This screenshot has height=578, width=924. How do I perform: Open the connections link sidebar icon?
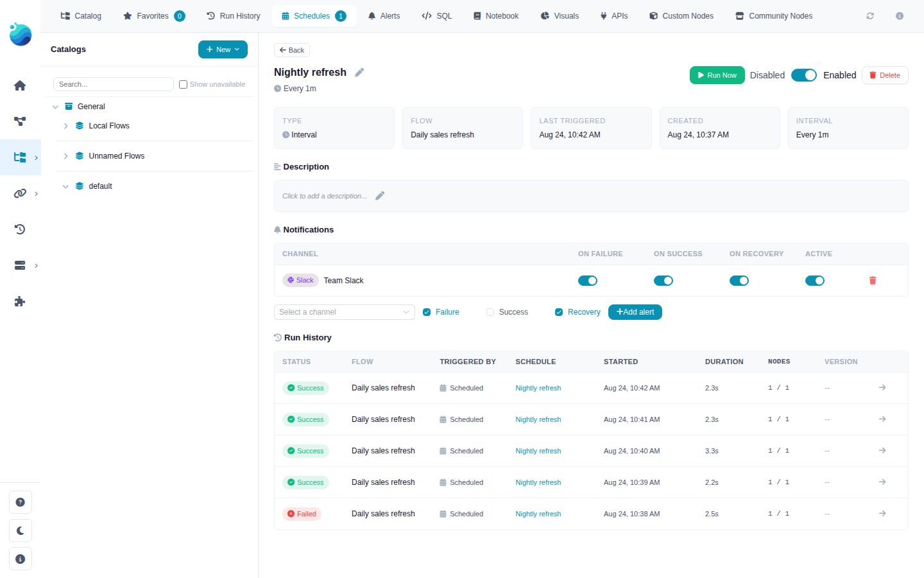click(20, 193)
